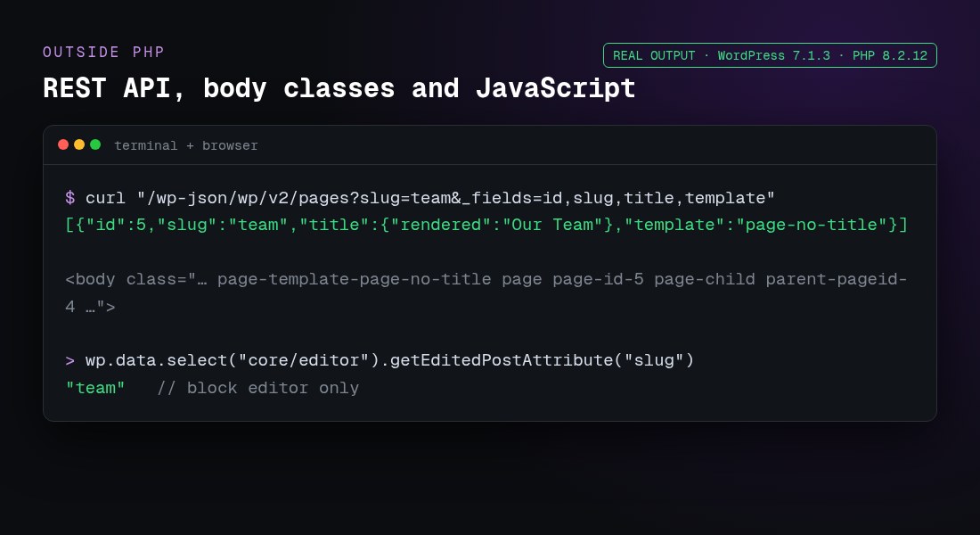Click the purple > console prompt symbol
This screenshot has width=980, height=535.
(70, 361)
